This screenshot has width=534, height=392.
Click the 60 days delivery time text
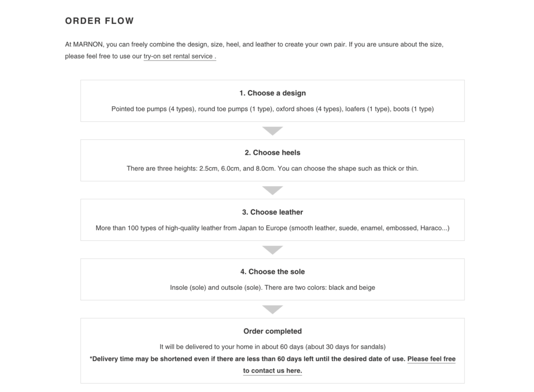tap(272, 346)
